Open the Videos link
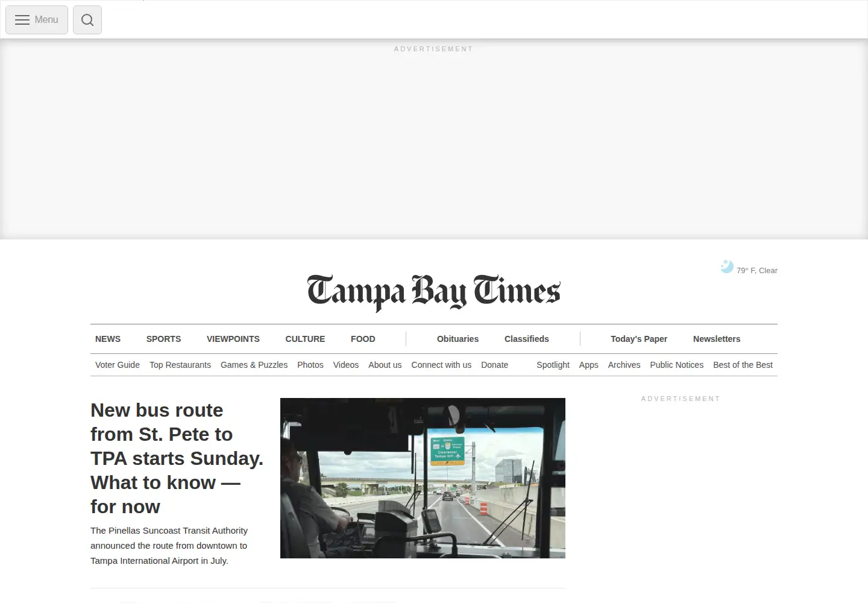Screen dimensions: 868x603 point(346,365)
